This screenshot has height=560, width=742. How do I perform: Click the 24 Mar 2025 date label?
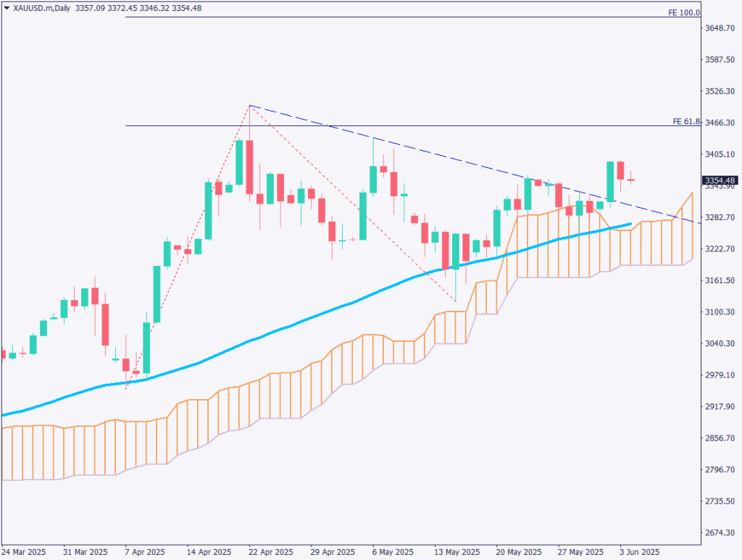(x=23, y=551)
